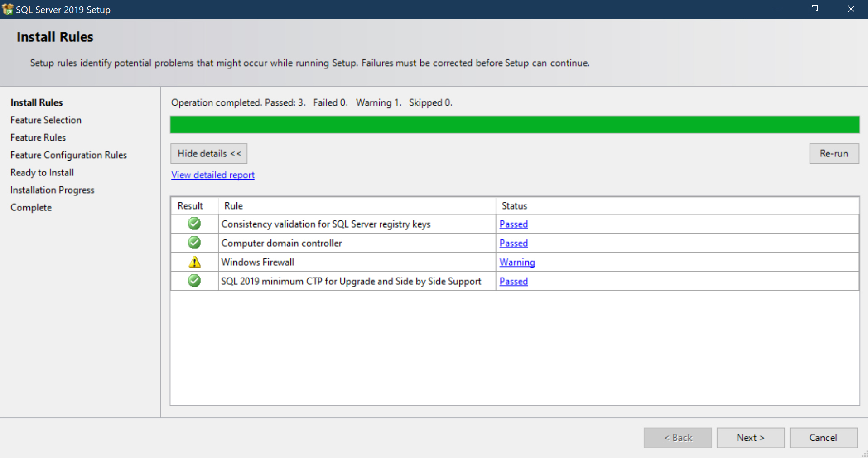Click the SQL Server Setup title bar icon
The height and width of the screenshot is (458, 868).
point(8,9)
